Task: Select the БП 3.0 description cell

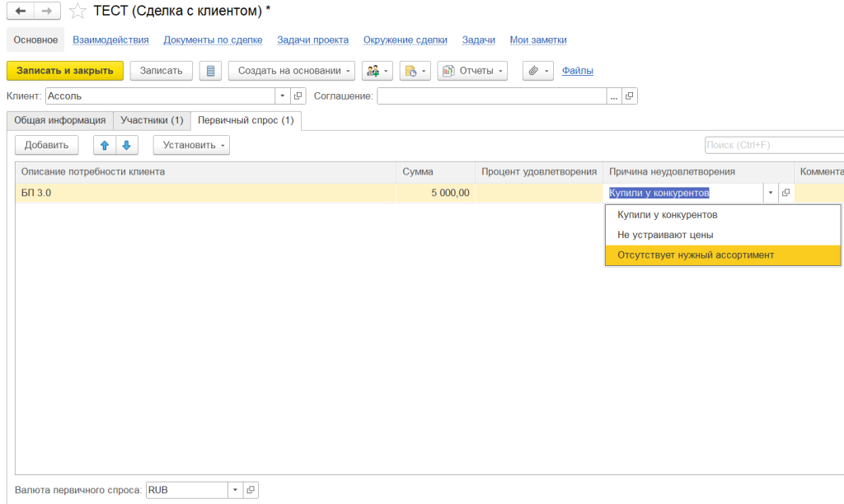Action: [x=205, y=193]
